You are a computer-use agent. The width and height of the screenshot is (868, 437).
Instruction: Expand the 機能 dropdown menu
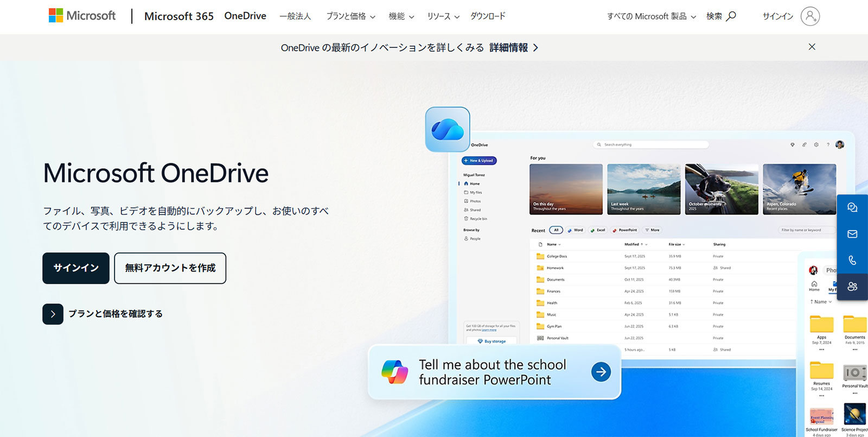point(401,16)
